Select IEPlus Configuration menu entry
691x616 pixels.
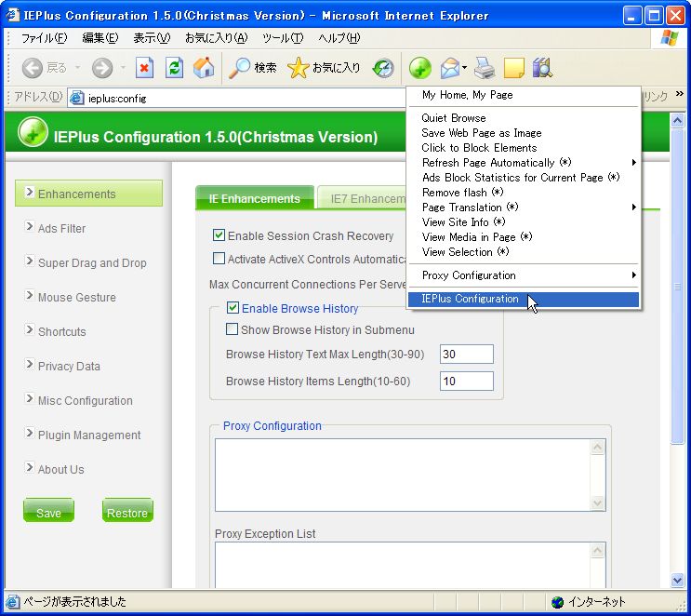coord(524,299)
